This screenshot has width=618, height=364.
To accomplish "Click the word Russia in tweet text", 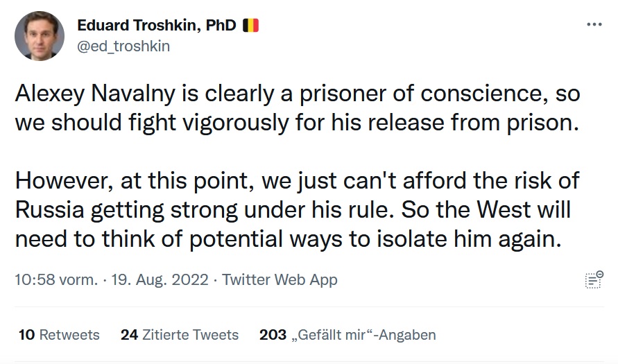I will point(50,210).
